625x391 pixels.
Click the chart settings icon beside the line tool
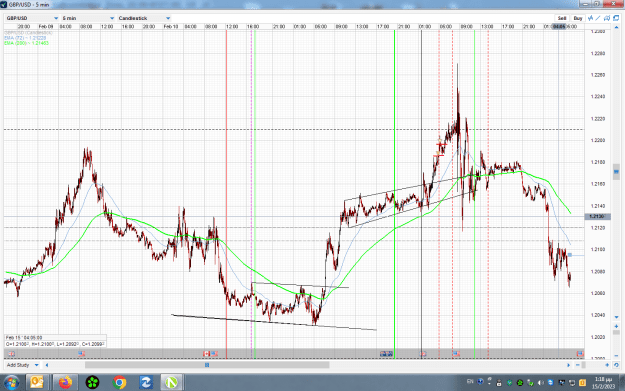pyautogui.click(x=607, y=18)
